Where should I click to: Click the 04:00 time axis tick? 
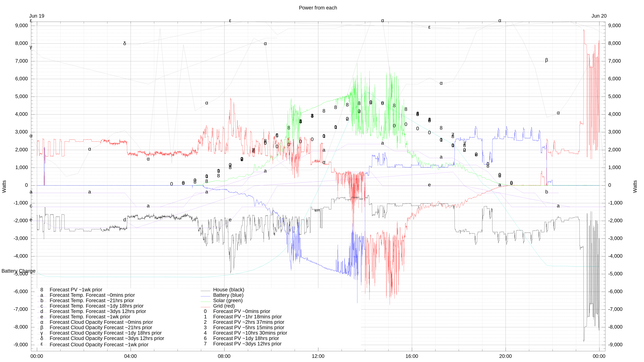click(130, 356)
